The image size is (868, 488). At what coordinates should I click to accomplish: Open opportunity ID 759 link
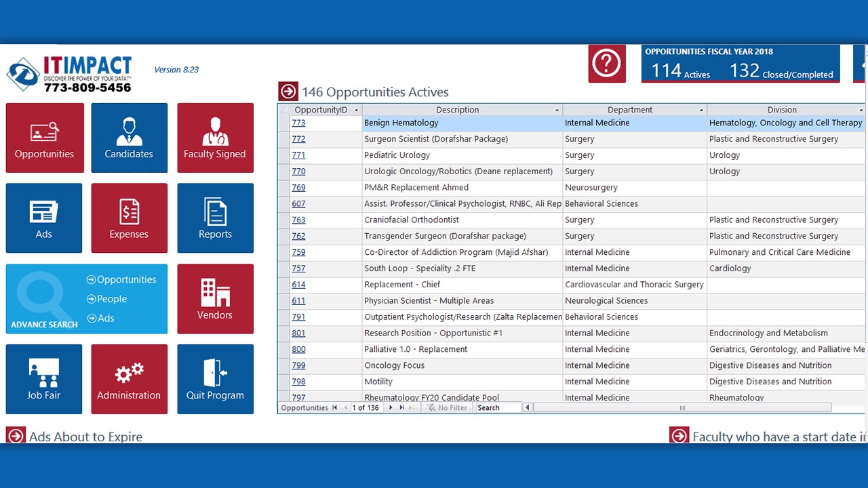tap(298, 253)
